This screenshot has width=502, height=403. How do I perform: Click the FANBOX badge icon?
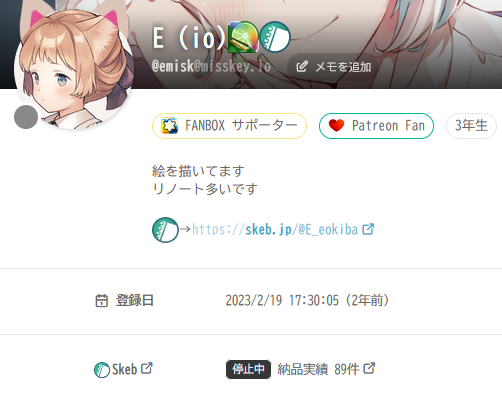click(169, 126)
